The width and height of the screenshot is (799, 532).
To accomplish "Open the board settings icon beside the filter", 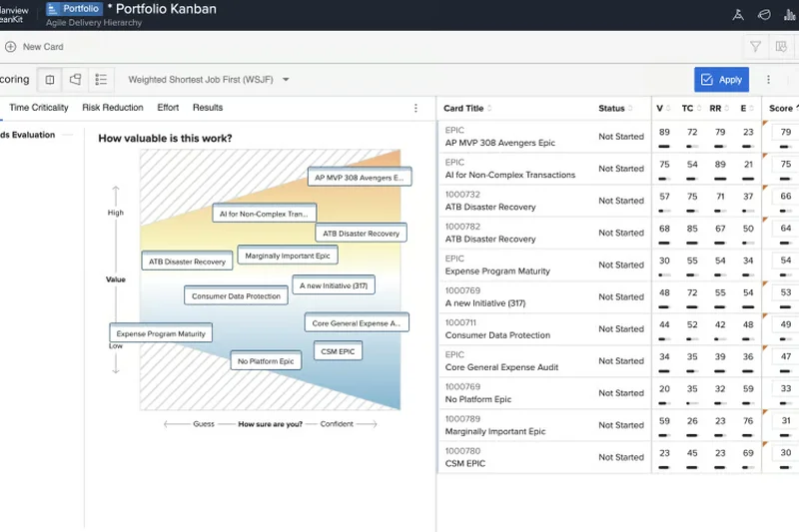I will tap(781, 47).
